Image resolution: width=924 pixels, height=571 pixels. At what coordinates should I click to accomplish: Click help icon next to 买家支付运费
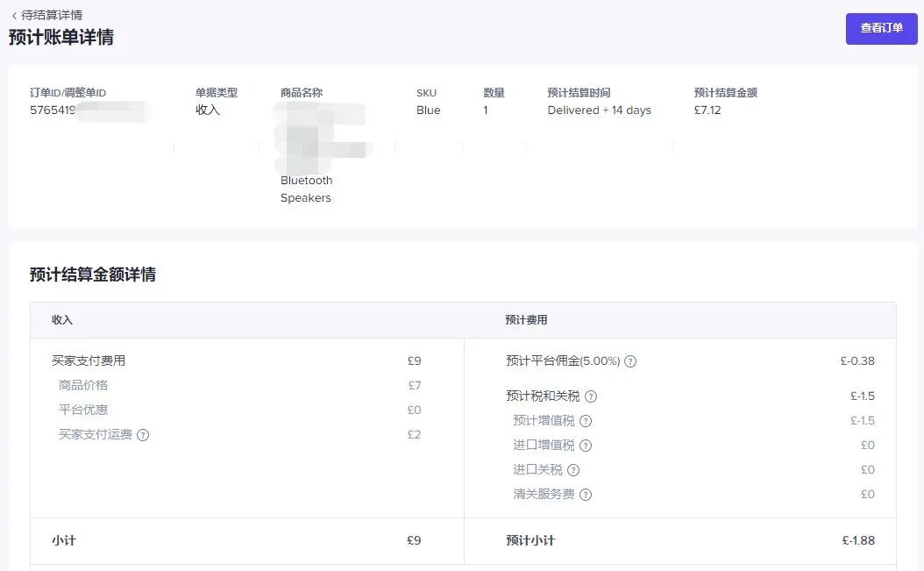click(x=143, y=435)
